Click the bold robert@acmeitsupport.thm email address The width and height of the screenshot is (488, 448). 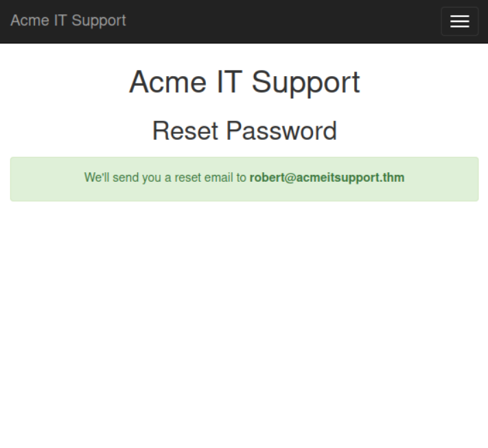(327, 178)
